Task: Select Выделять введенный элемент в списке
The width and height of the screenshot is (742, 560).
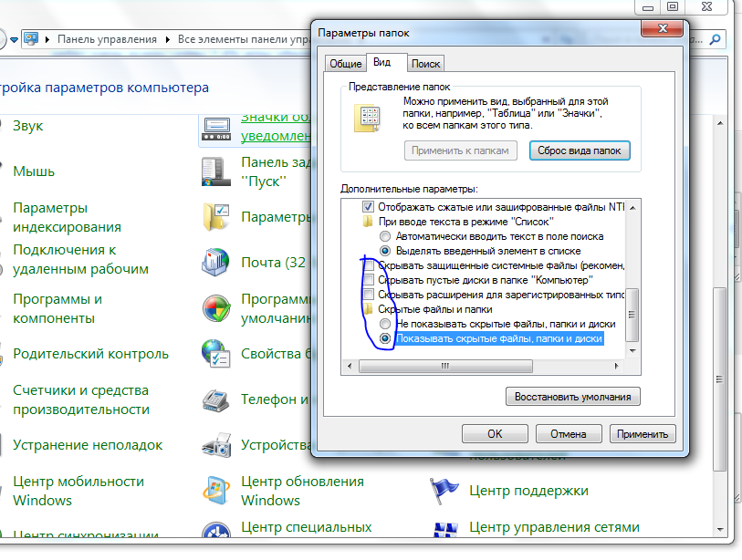Action: 385,251
